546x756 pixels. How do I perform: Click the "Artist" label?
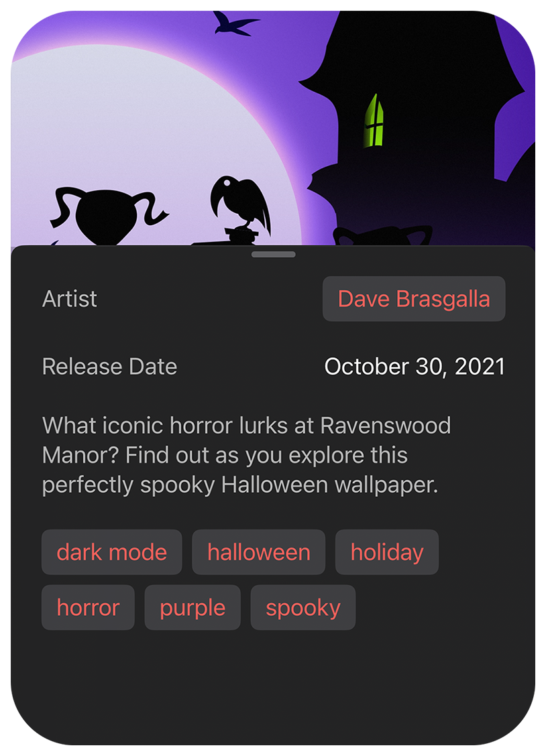tap(70, 299)
